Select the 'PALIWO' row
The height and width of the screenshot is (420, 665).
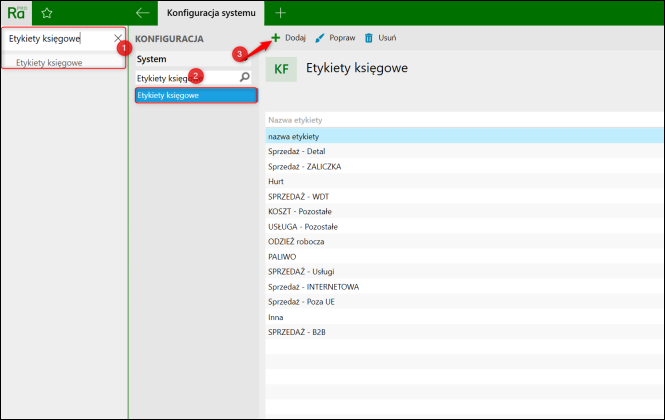click(x=465, y=257)
